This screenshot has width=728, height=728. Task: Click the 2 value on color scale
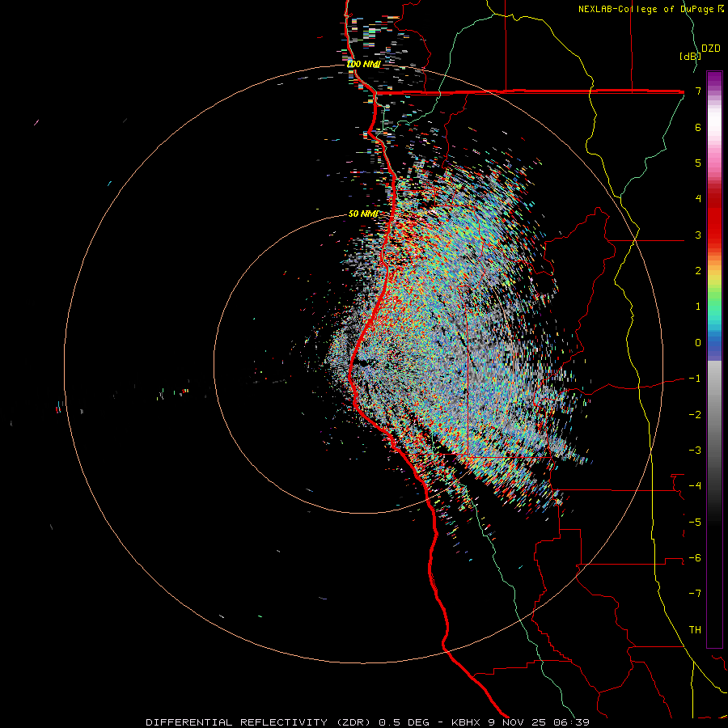click(x=698, y=271)
